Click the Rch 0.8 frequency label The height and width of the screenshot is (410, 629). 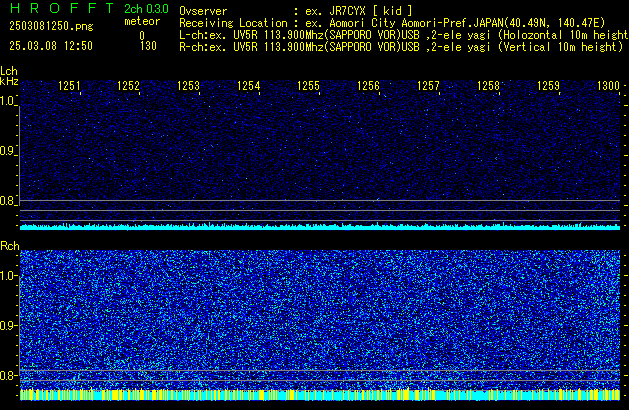pyautogui.click(x=7, y=375)
